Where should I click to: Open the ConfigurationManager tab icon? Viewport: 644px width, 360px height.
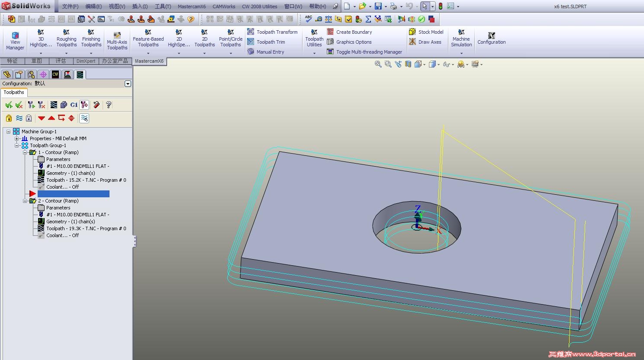[31, 74]
